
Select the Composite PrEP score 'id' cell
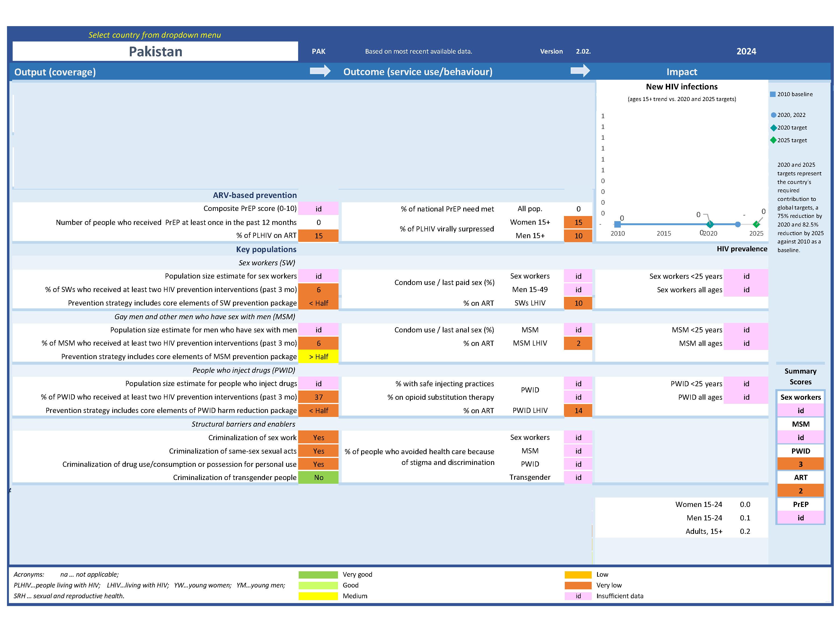318,208
